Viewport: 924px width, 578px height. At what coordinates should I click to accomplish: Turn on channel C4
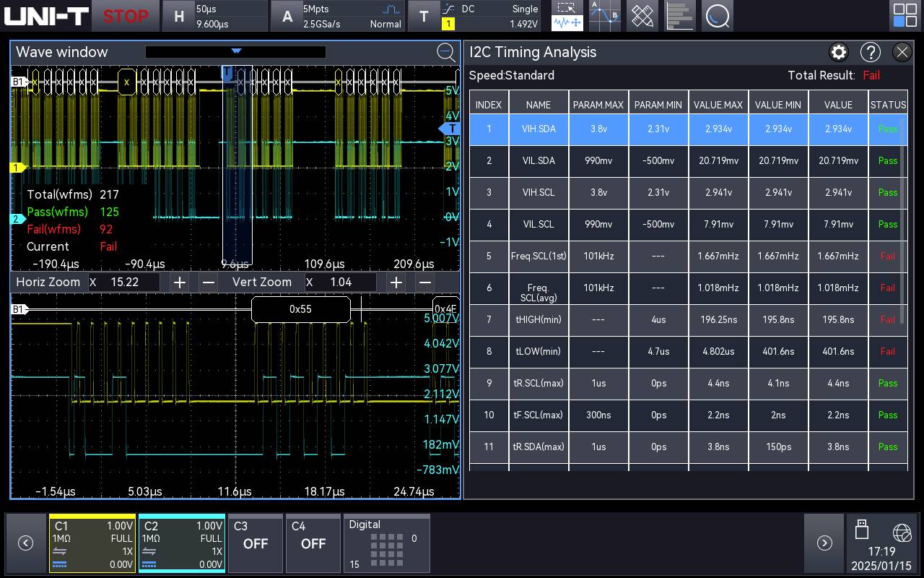point(313,543)
